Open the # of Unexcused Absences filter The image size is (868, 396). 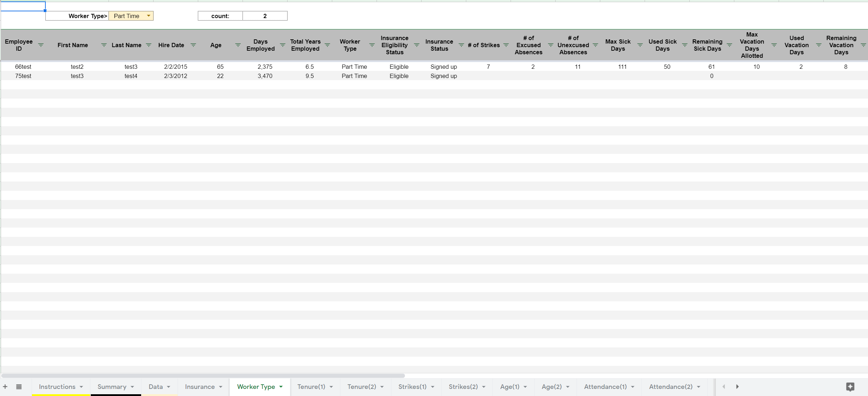(595, 45)
